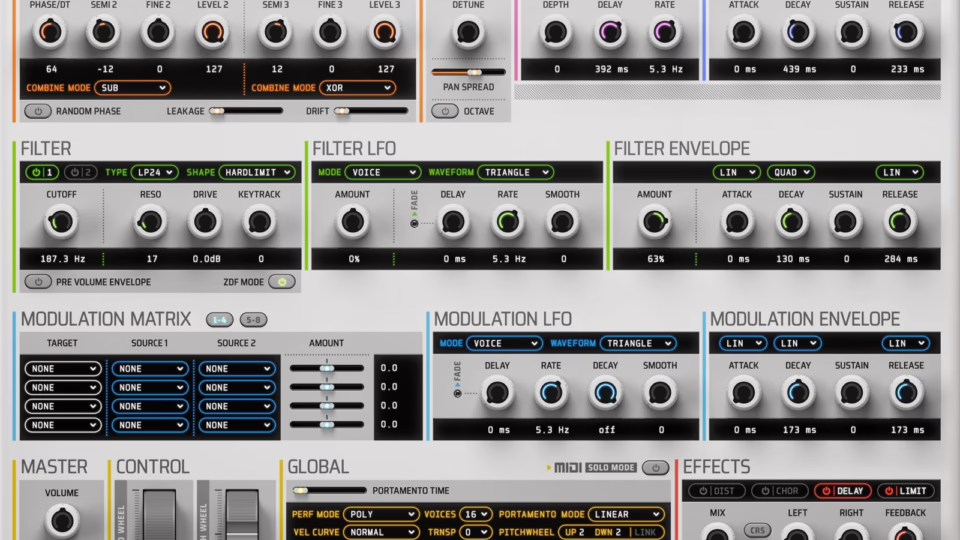Screen dimensions: 960x540
Task: Select the LIMIT effect tab
Action: click(x=906, y=491)
